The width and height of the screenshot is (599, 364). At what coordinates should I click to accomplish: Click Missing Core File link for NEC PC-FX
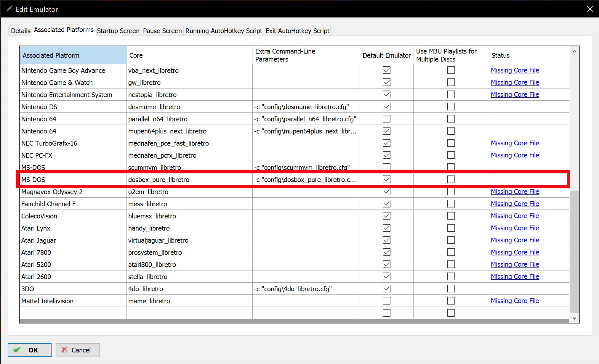tap(515, 155)
